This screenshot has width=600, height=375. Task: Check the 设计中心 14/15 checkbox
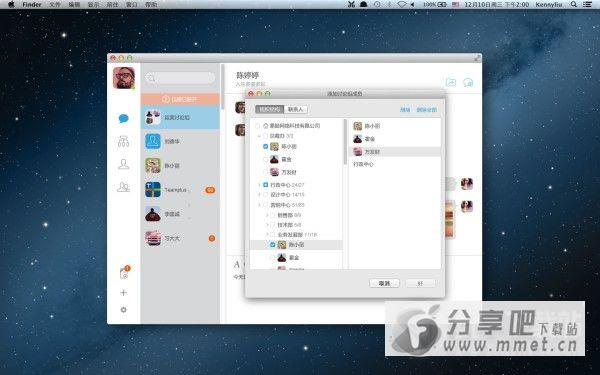coord(266,195)
